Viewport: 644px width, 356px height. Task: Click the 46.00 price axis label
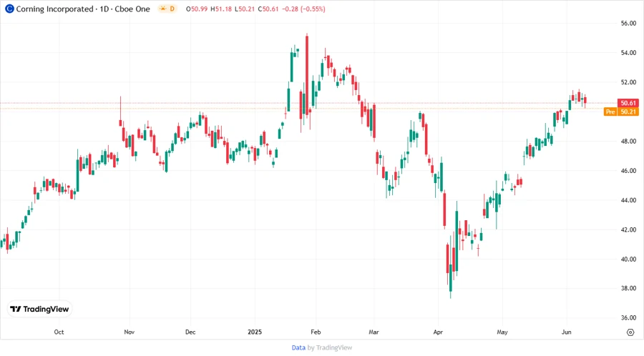(628, 171)
